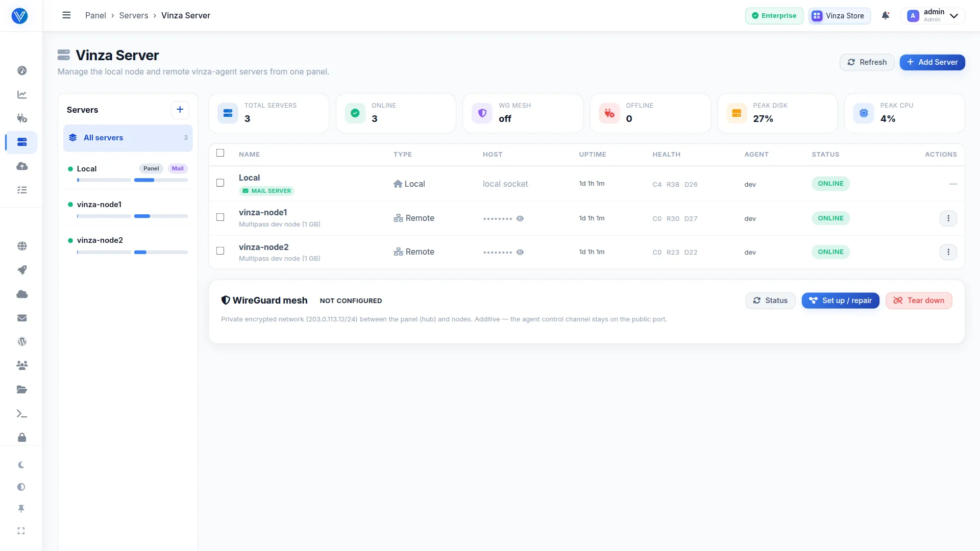Open the terminal prompt icon in sidebar

coord(22,414)
